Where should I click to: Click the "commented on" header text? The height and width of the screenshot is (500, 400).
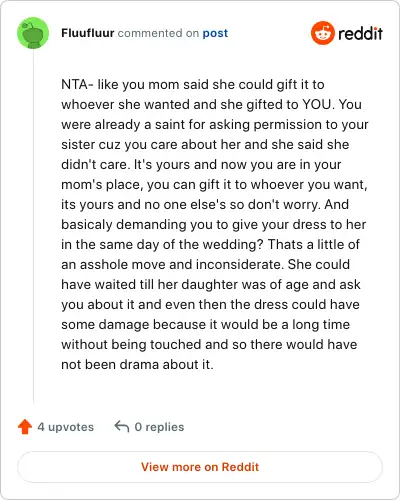click(x=158, y=33)
